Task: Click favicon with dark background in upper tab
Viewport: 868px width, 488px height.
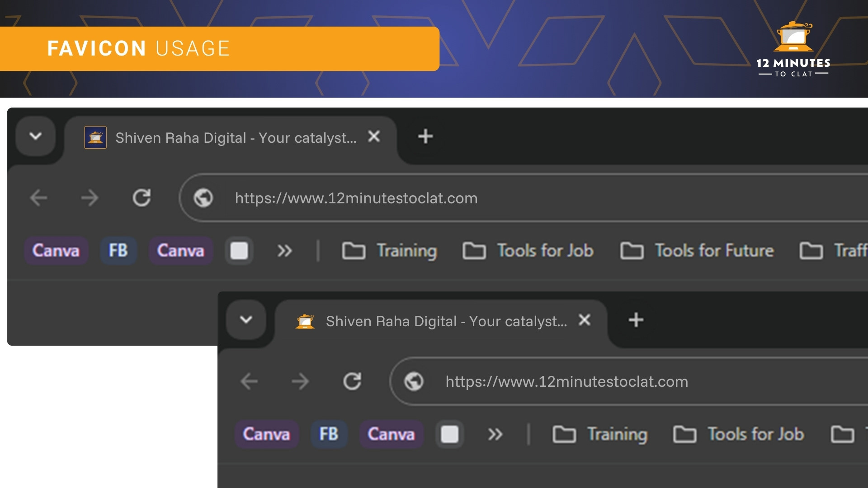Action: (95, 137)
